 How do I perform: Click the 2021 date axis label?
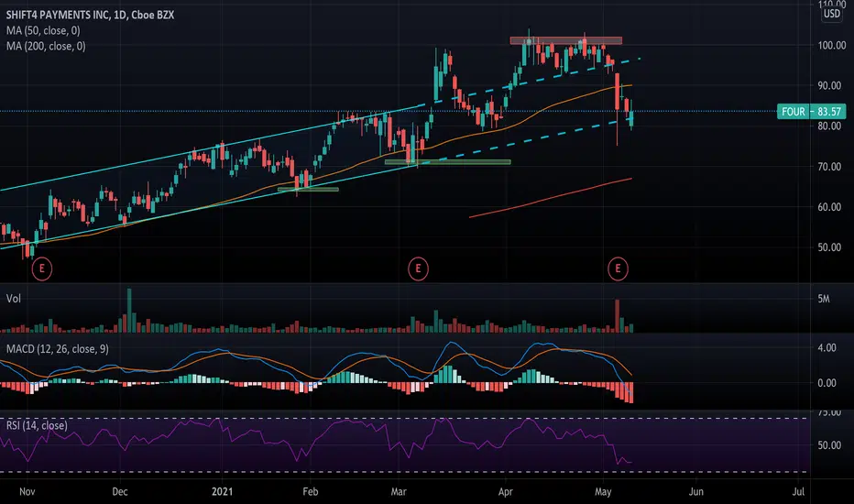click(223, 491)
